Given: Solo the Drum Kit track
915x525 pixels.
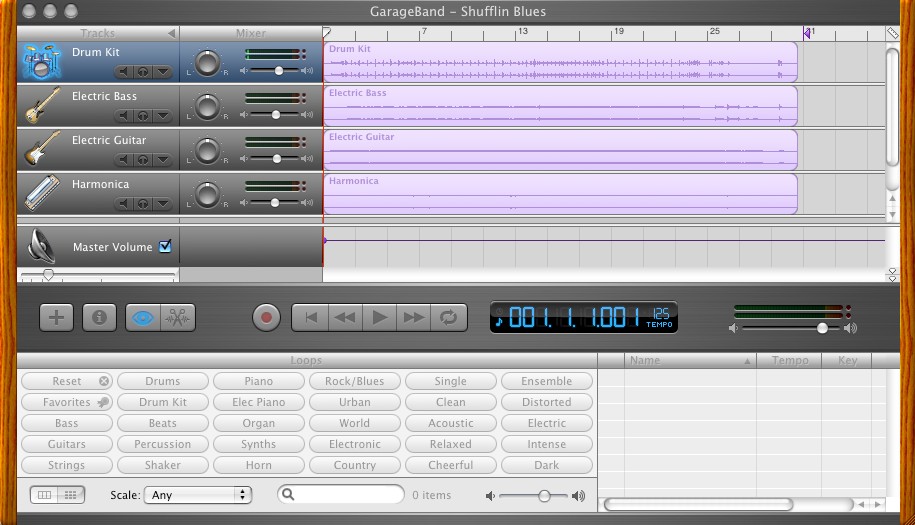Looking at the screenshot, I should 143,72.
